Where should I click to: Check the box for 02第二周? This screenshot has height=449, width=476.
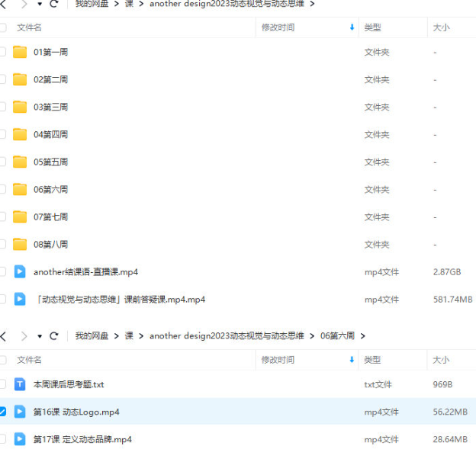[x=2, y=79]
